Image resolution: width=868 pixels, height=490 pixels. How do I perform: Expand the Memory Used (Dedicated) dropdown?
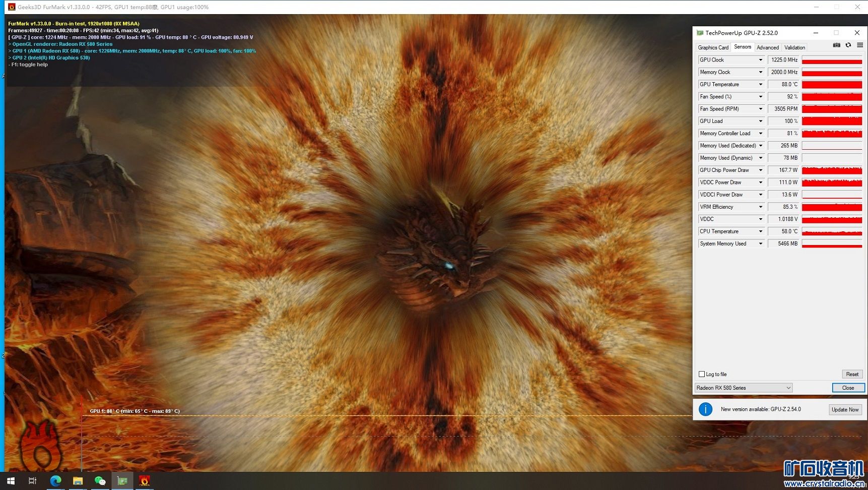coord(760,146)
